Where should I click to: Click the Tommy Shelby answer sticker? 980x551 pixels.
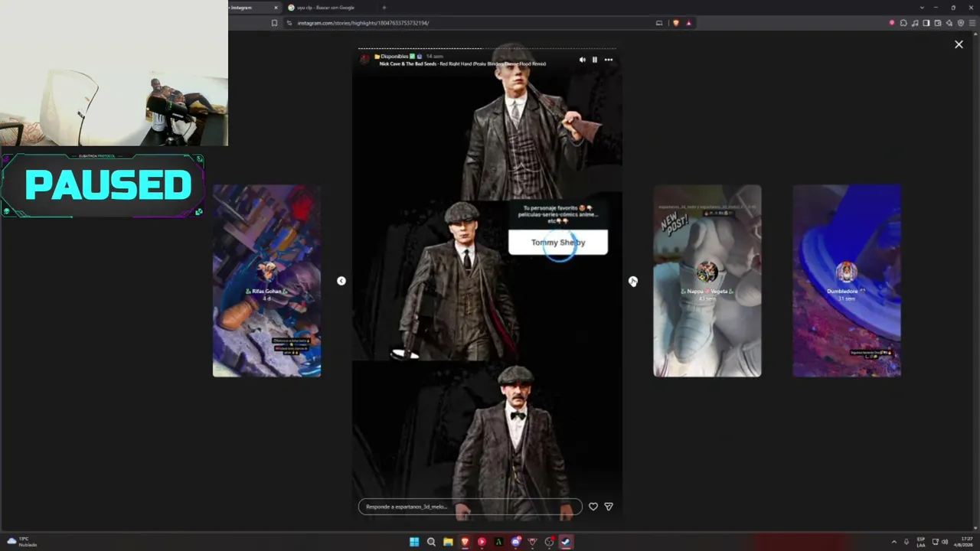point(558,242)
